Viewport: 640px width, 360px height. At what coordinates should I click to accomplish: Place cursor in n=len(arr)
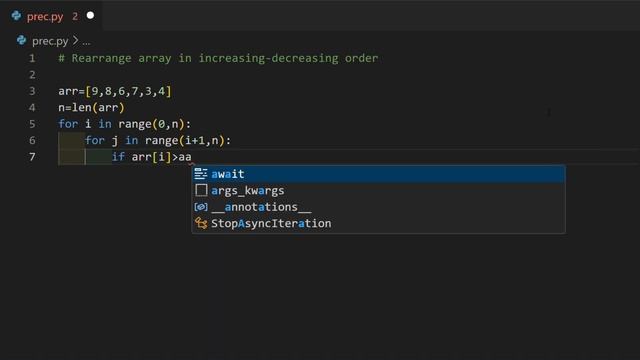[x=91, y=108]
